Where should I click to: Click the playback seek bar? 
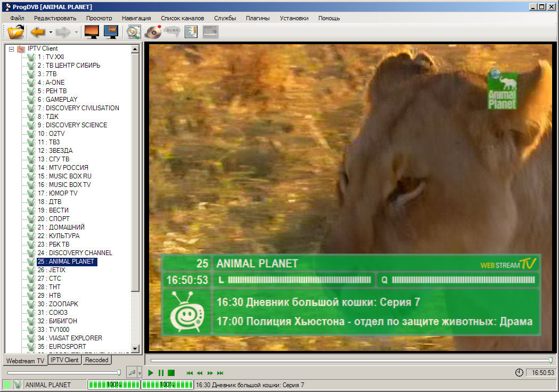pyautogui.click(x=350, y=361)
